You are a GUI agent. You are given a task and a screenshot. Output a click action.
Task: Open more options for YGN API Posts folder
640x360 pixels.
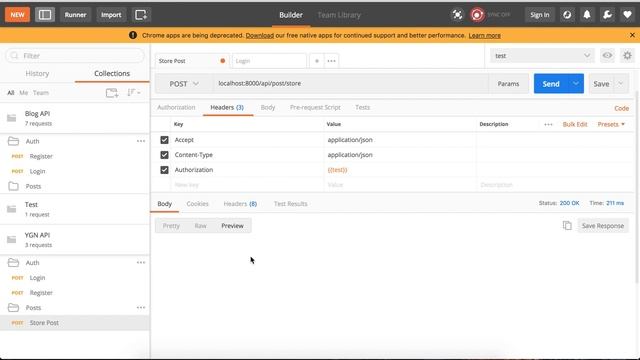tap(141, 308)
